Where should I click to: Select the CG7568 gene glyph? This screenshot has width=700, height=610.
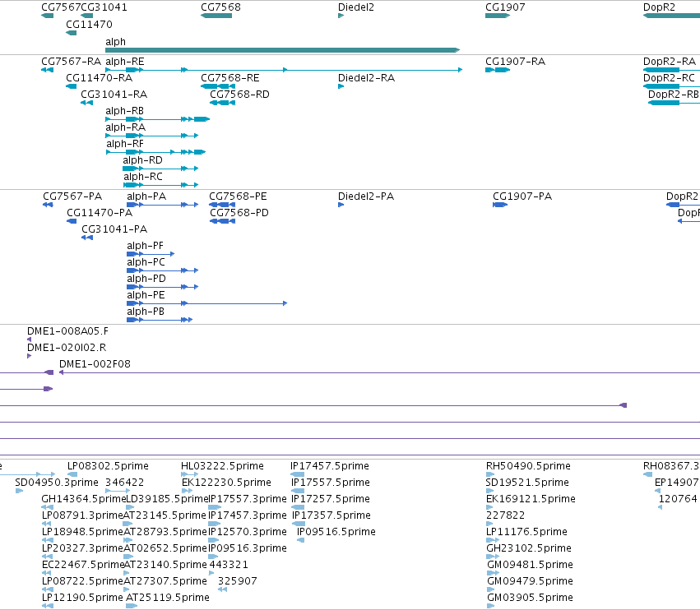[x=216, y=16]
